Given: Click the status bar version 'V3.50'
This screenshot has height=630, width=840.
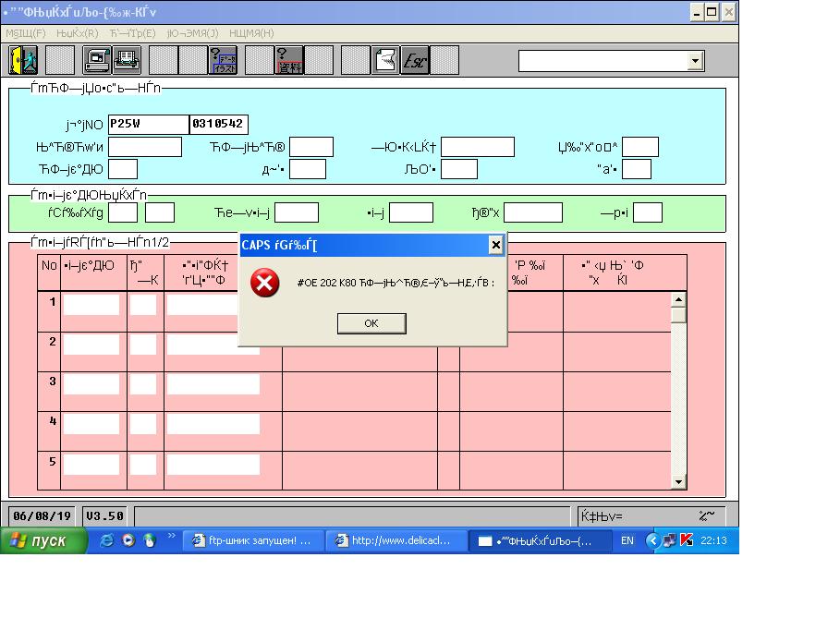Looking at the screenshot, I should click(105, 515).
